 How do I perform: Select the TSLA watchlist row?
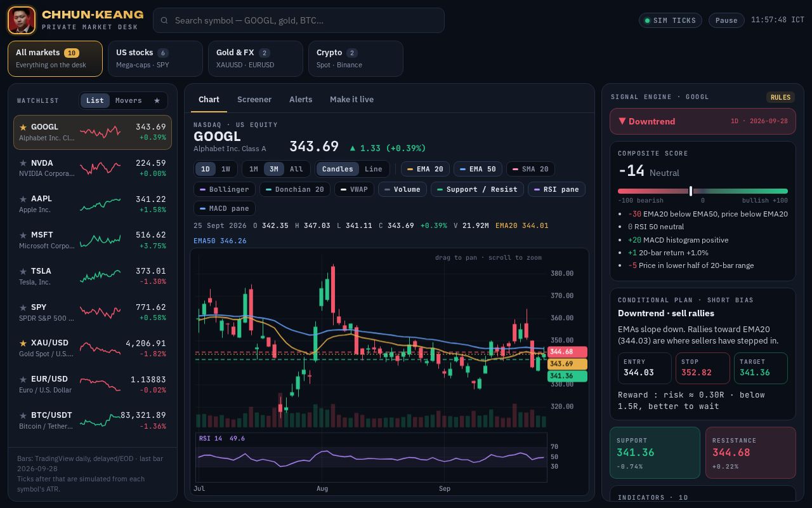(93, 276)
